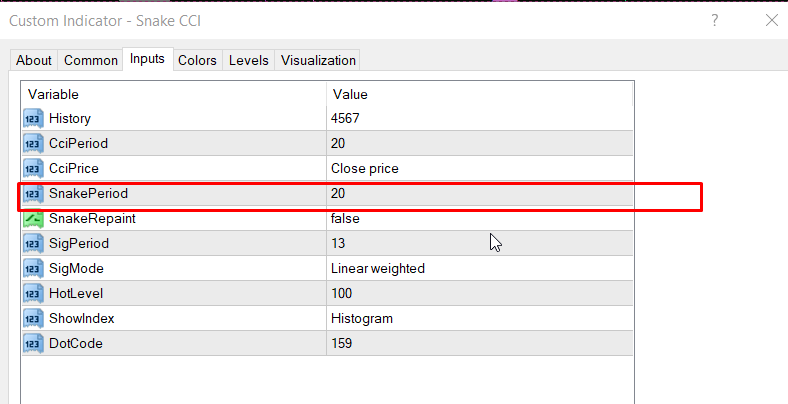
Task: Click the help question mark button
Action: click(714, 20)
